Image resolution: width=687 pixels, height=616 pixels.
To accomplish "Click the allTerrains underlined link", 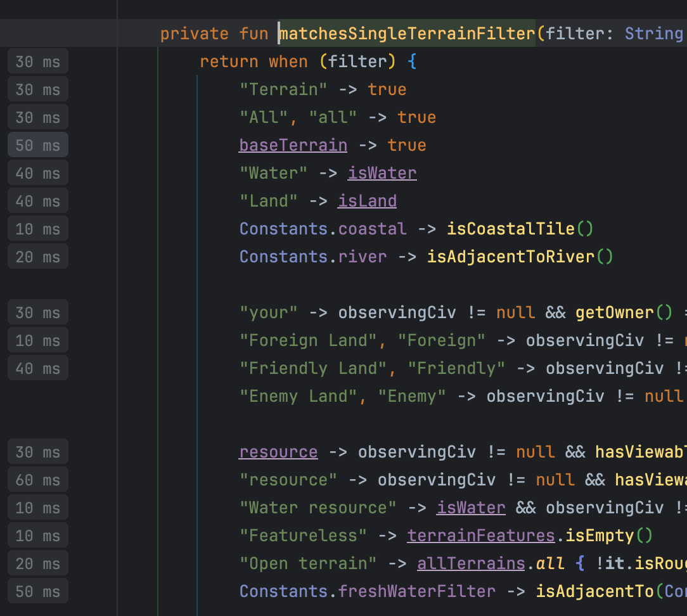I will tap(470, 563).
